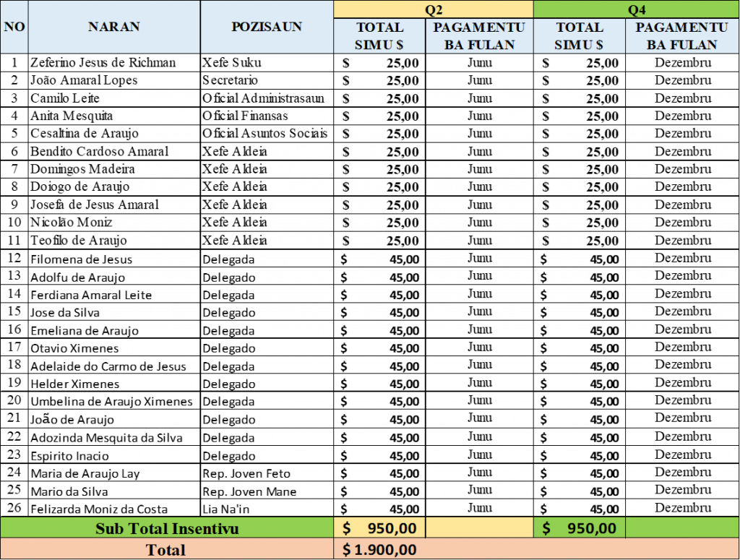The width and height of the screenshot is (740, 560).
Task: Click empty green cell beside Q4 subtotal
Action: point(681,528)
